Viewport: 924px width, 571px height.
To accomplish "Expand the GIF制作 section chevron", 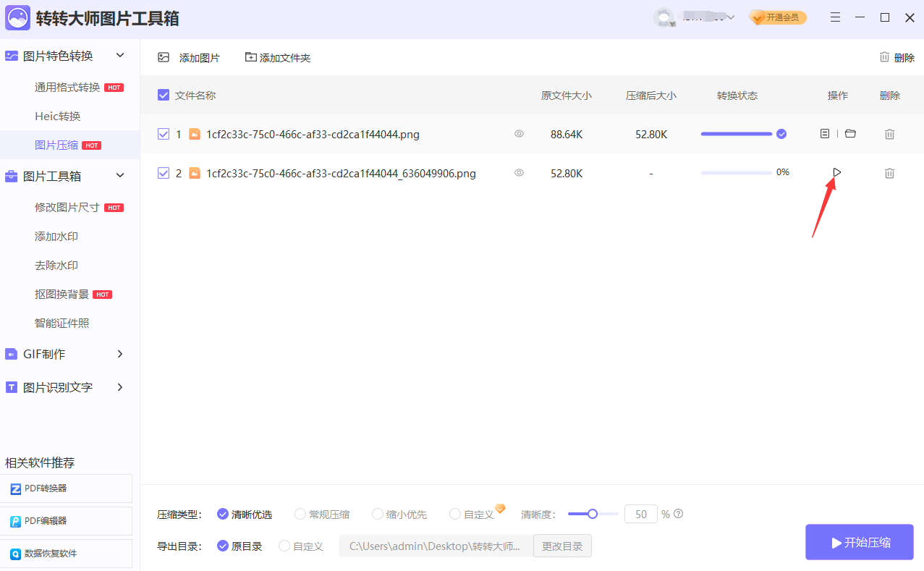I will click(x=120, y=354).
